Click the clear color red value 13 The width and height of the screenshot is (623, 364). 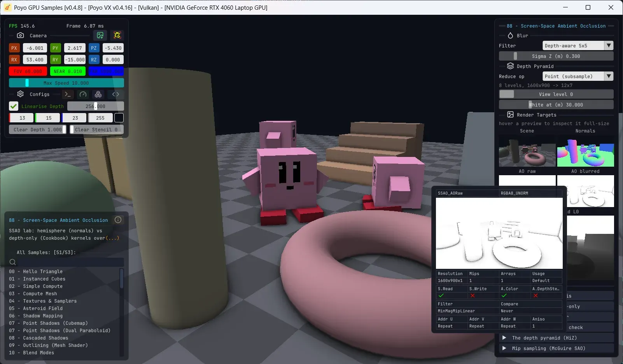[22, 118]
